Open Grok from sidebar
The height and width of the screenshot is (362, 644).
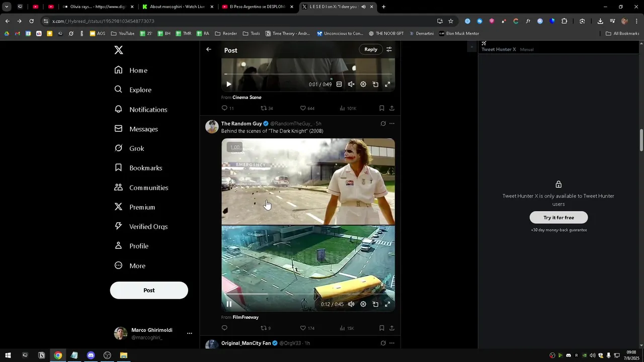(x=129, y=148)
